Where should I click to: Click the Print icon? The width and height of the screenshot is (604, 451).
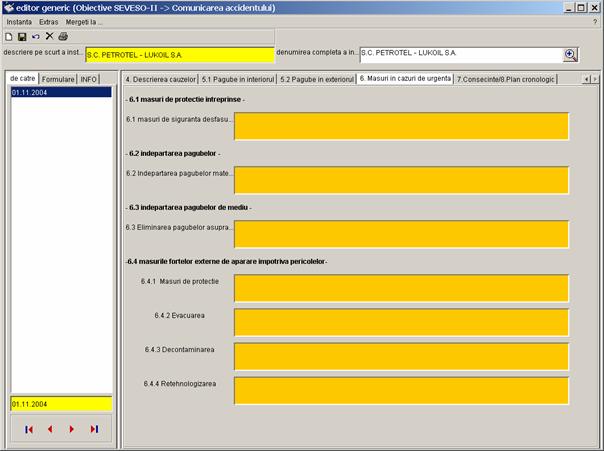click(x=63, y=37)
